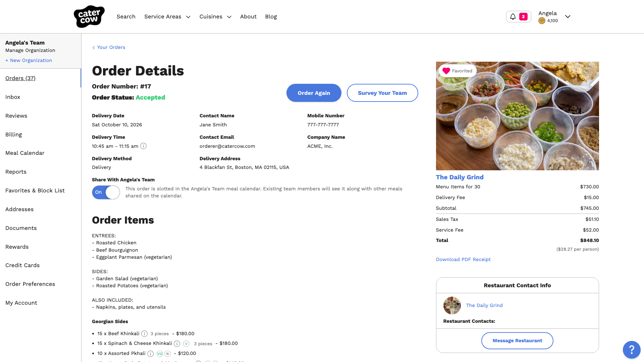Click Message Restaurant button
The image size is (644, 362).
517,341
